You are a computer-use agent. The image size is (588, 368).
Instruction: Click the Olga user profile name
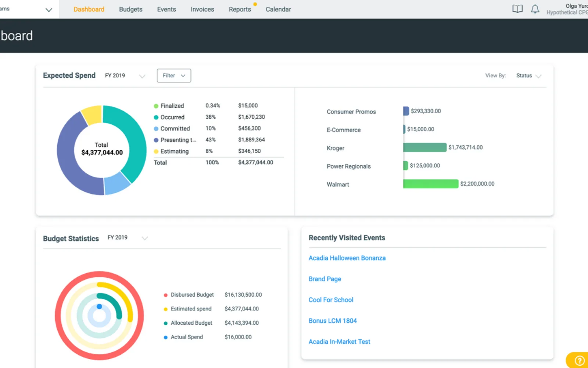coord(576,6)
